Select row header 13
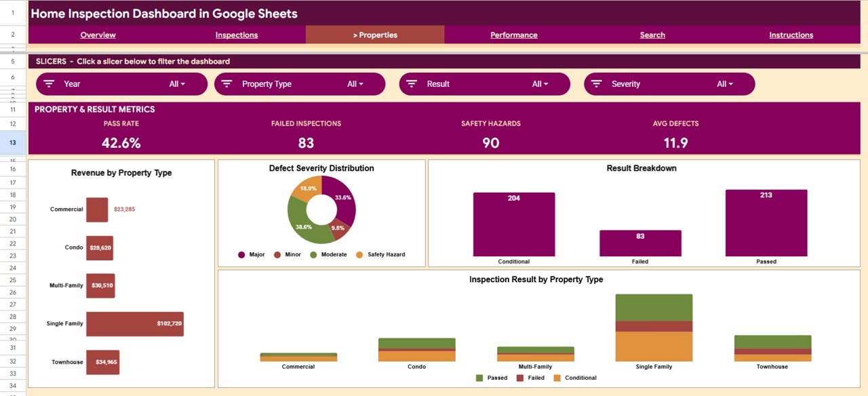 (x=13, y=142)
